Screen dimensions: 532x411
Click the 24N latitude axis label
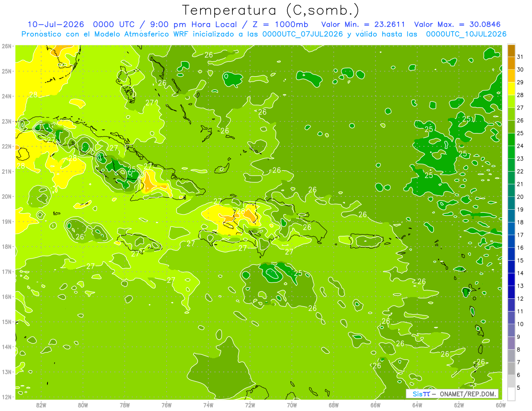[x=6, y=96]
